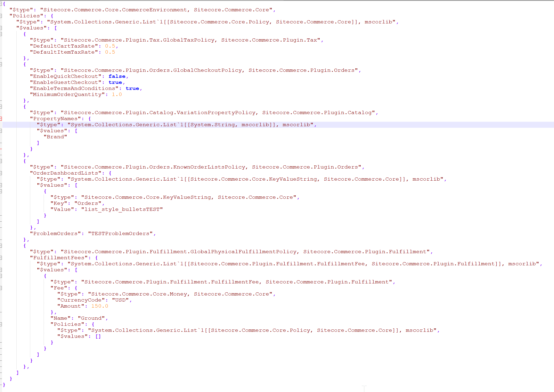Screen dimensions: 554x392
Task: Click the "MinimumOrderQuantity" key
Action: tap(67, 94)
